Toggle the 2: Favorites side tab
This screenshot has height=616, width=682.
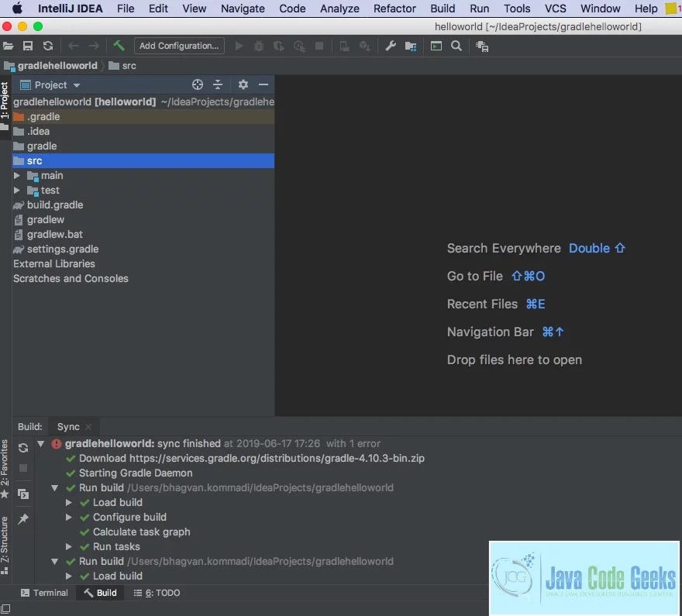(x=5, y=468)
